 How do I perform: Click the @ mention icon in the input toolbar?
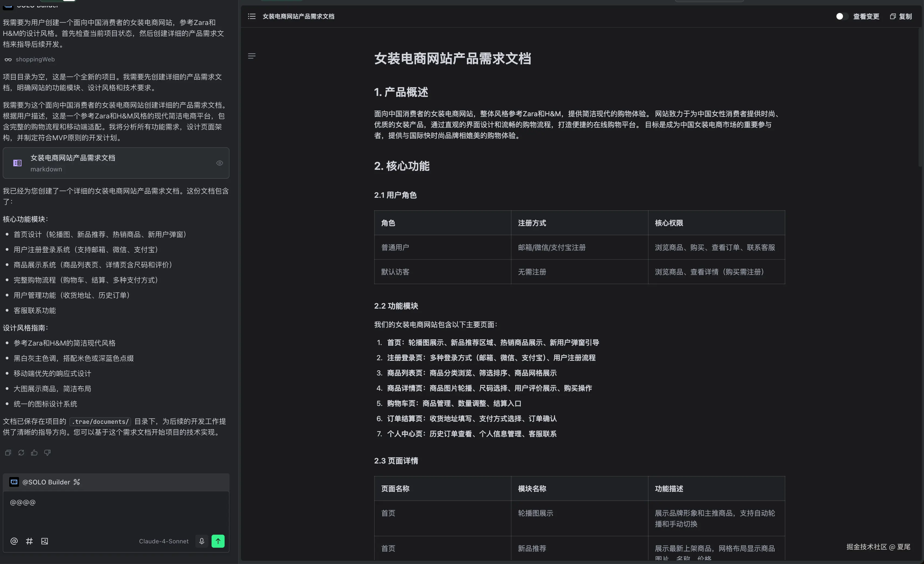pos(14,541)
